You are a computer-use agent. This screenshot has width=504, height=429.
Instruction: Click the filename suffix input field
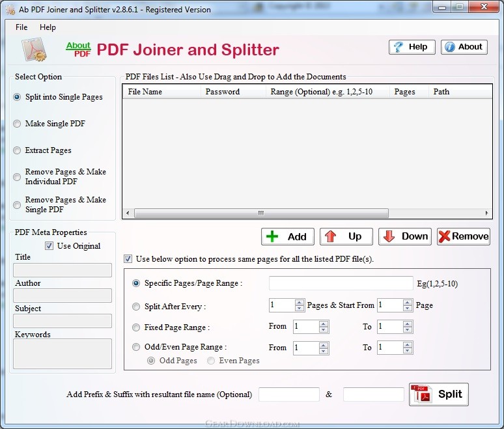374,394
